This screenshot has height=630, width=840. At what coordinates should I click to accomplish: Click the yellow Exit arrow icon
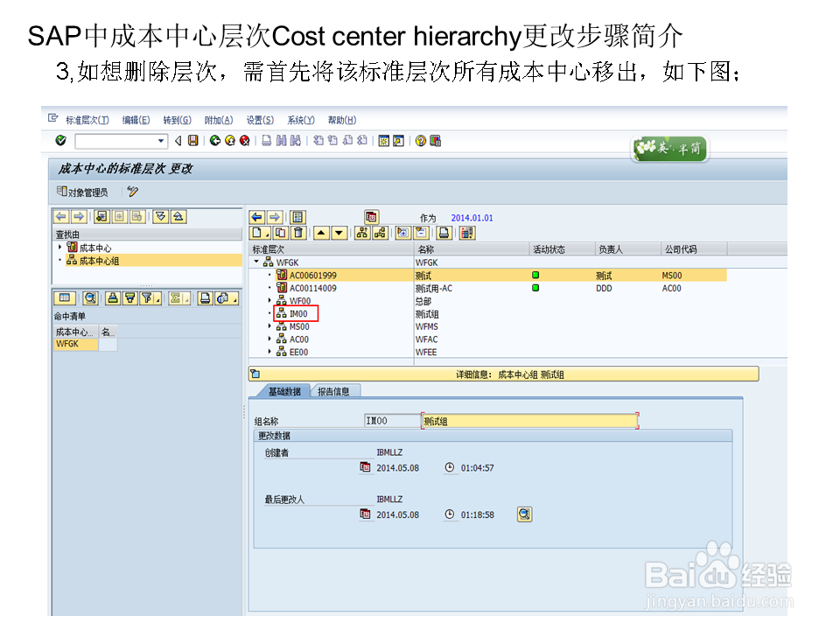(x=230, y=140)
